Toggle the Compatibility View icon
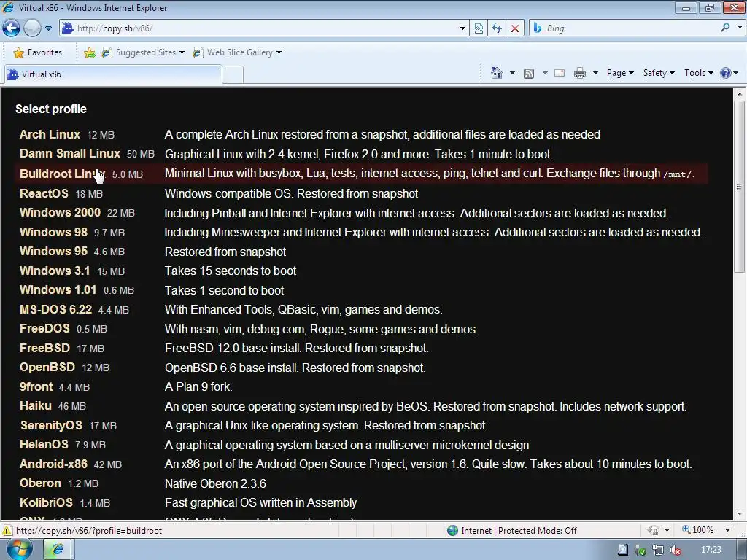The height and width of the screenshot is (560, 747). tap(479, 28)
